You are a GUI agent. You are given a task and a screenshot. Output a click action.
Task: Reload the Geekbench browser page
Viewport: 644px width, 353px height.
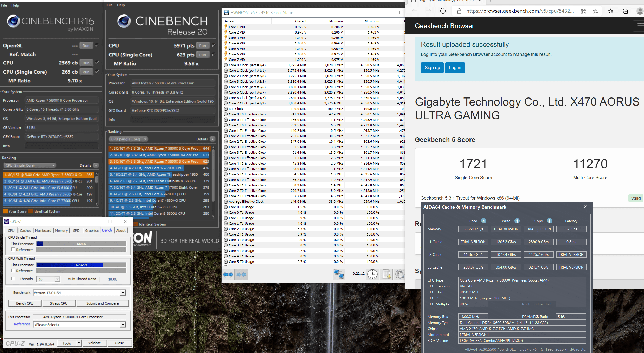[443, 11]
